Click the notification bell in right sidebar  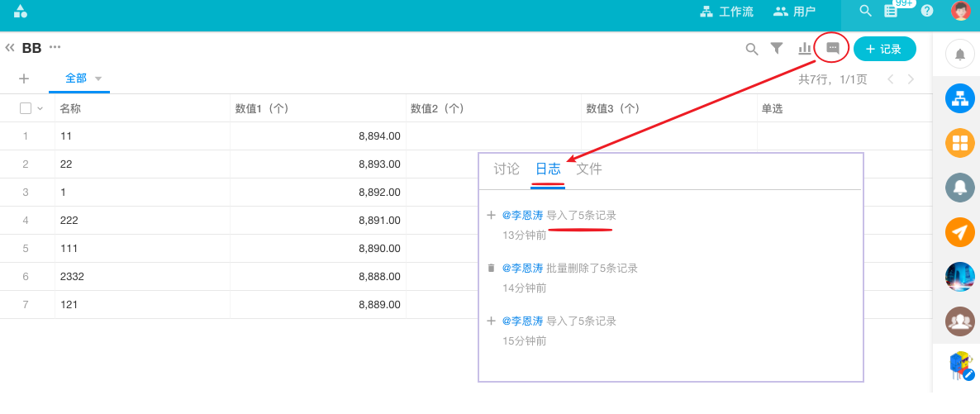[959, 55]
